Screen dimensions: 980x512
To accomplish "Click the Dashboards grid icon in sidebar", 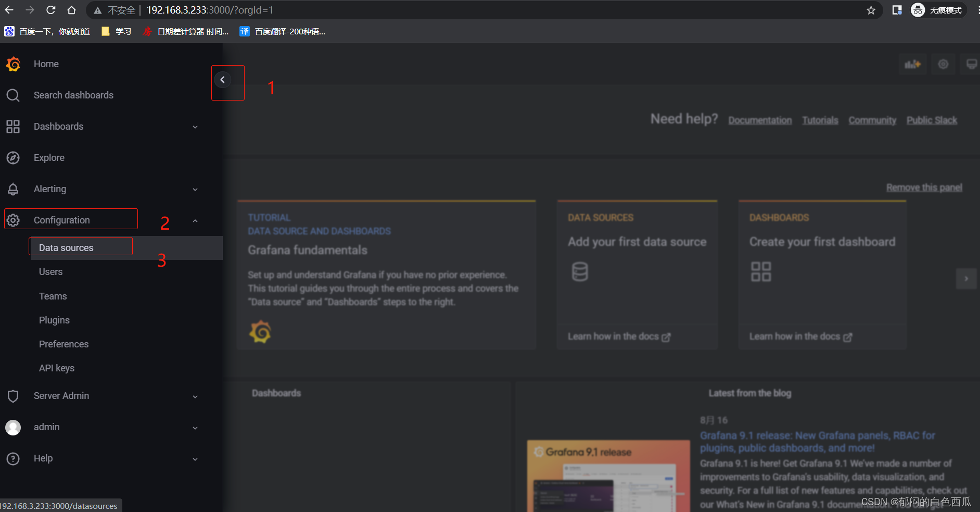I will click(x=13, y=127).
